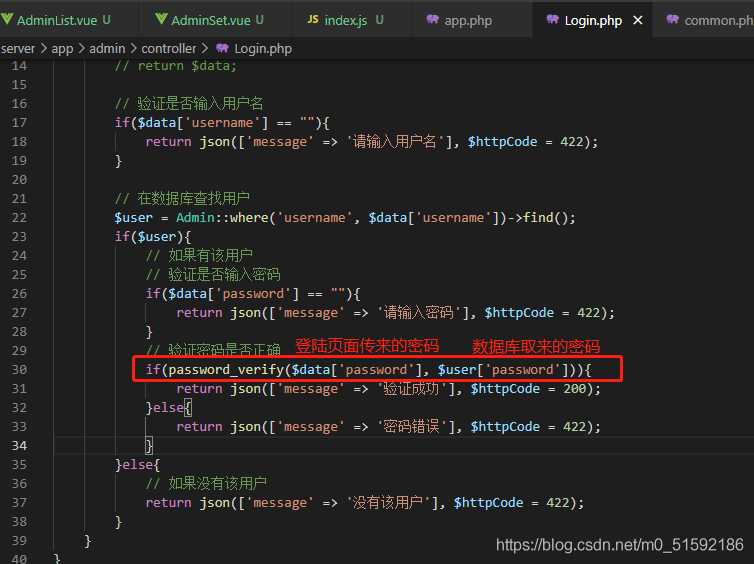Viewport: 754px width, 564px height.
Task: Open the app breadcrumb segment
Action: [63, 49]
